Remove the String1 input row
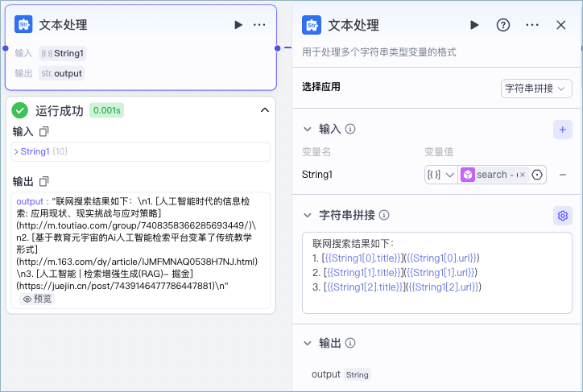The width and height of the screenshot is (583, 392). [563, 174]
